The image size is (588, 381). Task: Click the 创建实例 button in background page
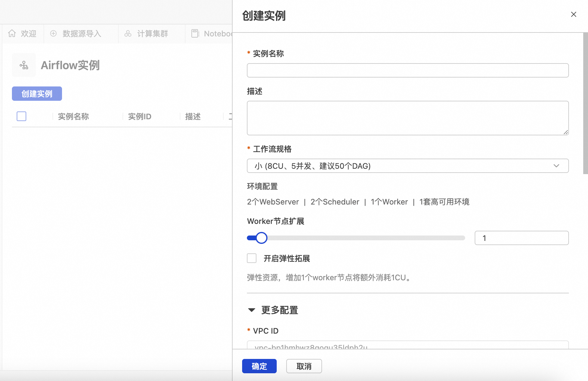click(x=37, y=94)
